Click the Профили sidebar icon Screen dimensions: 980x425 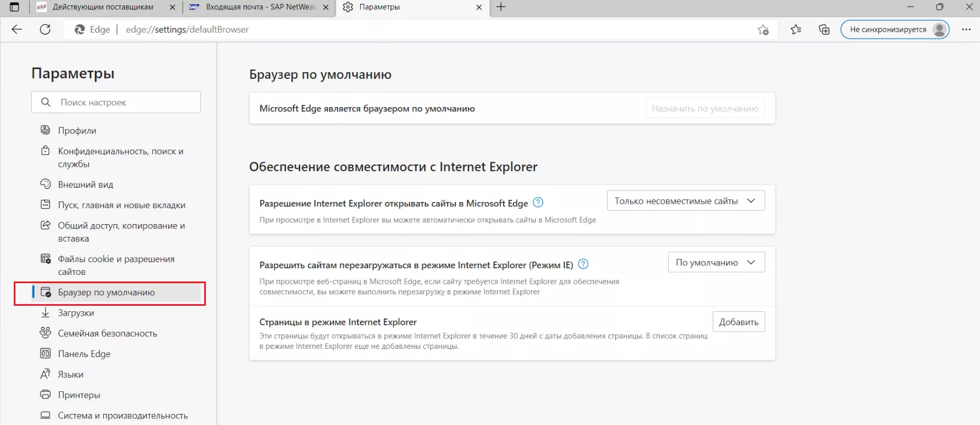click(45, 130)
